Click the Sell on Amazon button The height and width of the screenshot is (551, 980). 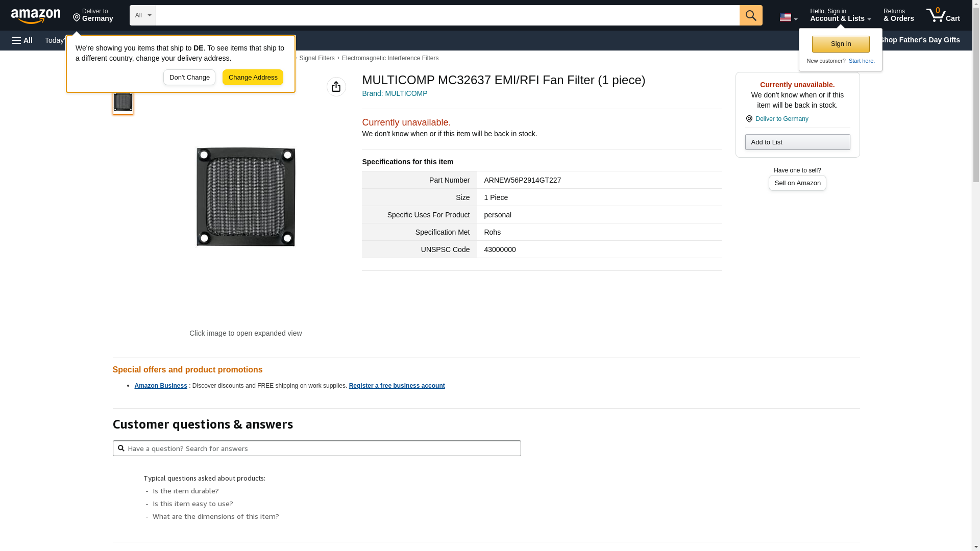tap(797, 183)
